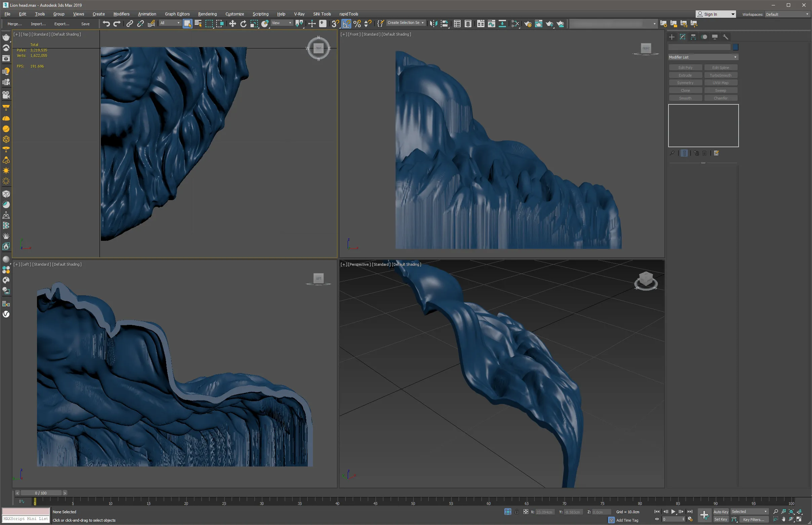Toggle Percent Snap in toolbar
Viewport: 812px width, 525px height.
tap(357, 24)
